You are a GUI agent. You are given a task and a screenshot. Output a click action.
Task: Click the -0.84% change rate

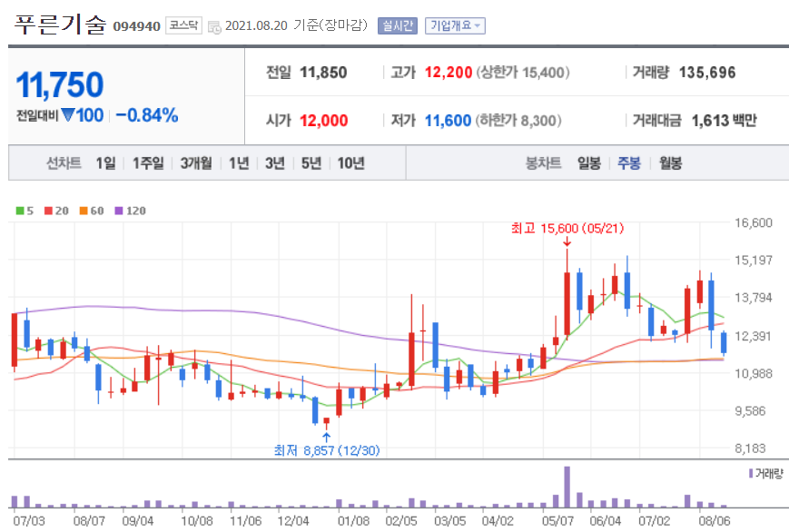point(147,115)
